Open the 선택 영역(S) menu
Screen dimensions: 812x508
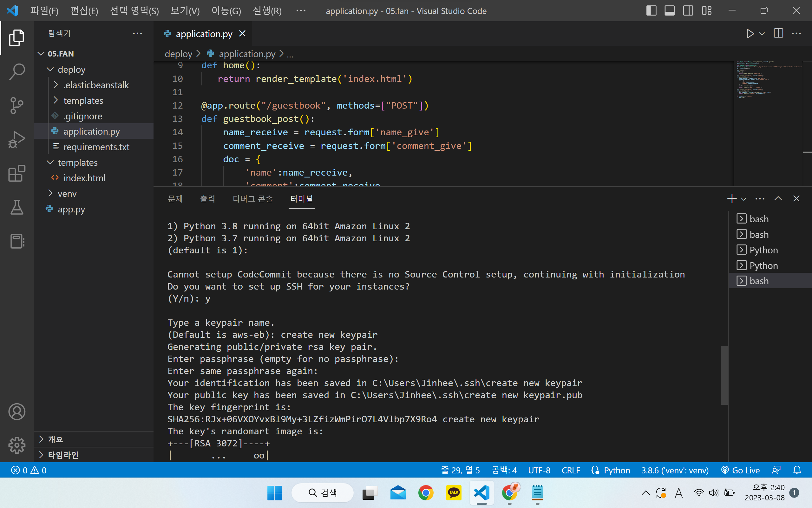click(134, 11)
